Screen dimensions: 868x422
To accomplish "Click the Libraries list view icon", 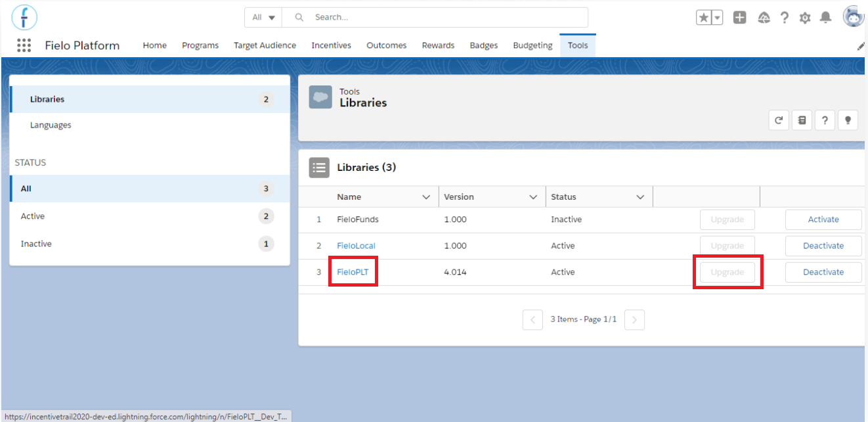I will 319,168.
